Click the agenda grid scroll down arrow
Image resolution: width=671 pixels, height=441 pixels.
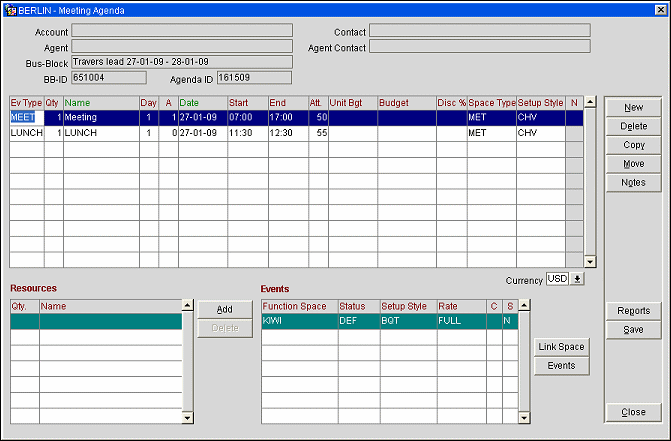590,261
